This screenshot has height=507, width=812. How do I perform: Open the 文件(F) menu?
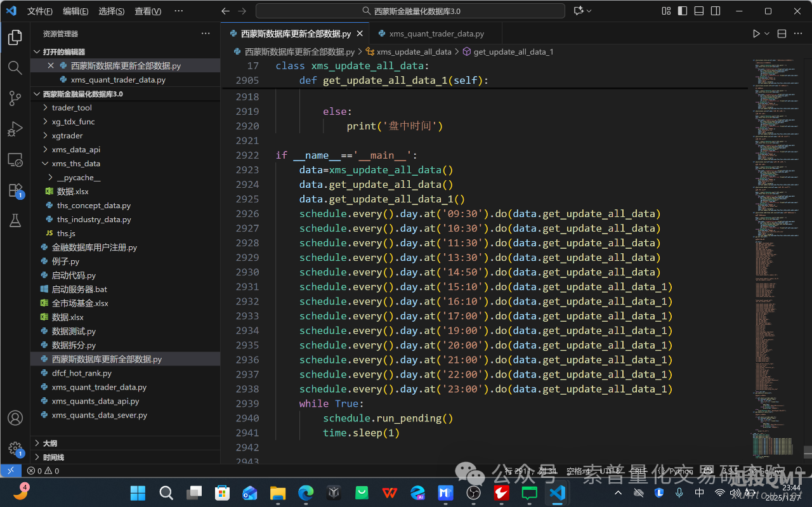point(40,11)
